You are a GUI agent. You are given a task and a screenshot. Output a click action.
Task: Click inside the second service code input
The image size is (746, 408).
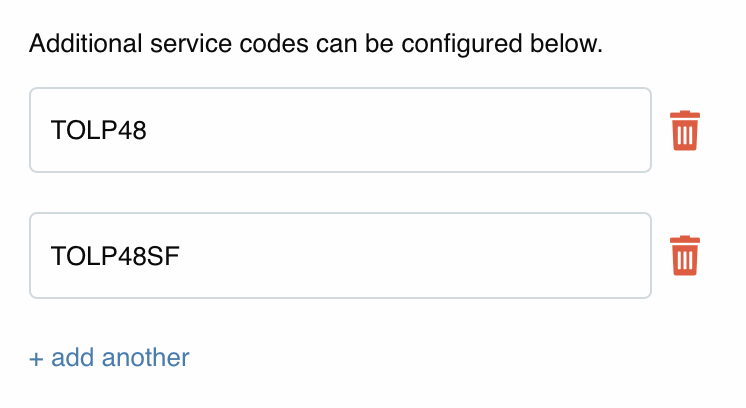(x=340, y=255)
